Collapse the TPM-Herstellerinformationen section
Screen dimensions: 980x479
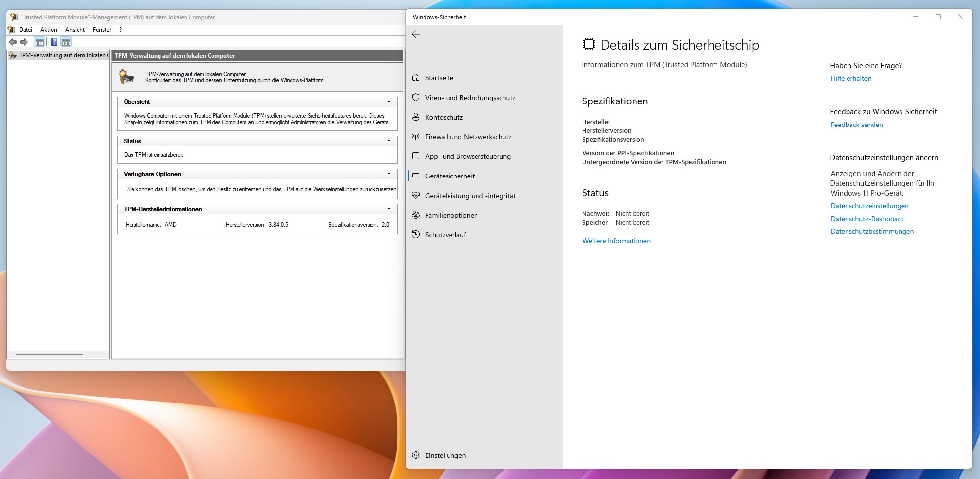coord(389,209)
